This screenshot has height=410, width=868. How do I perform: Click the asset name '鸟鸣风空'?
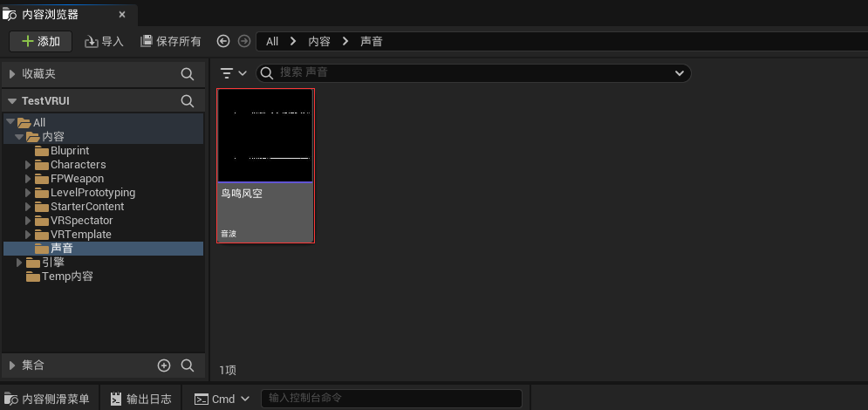242,194
